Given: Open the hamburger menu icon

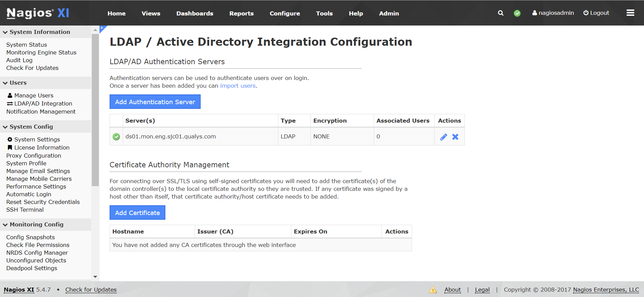Looking at the screenshot, I should pyautogui.click(x=630, y=13).
